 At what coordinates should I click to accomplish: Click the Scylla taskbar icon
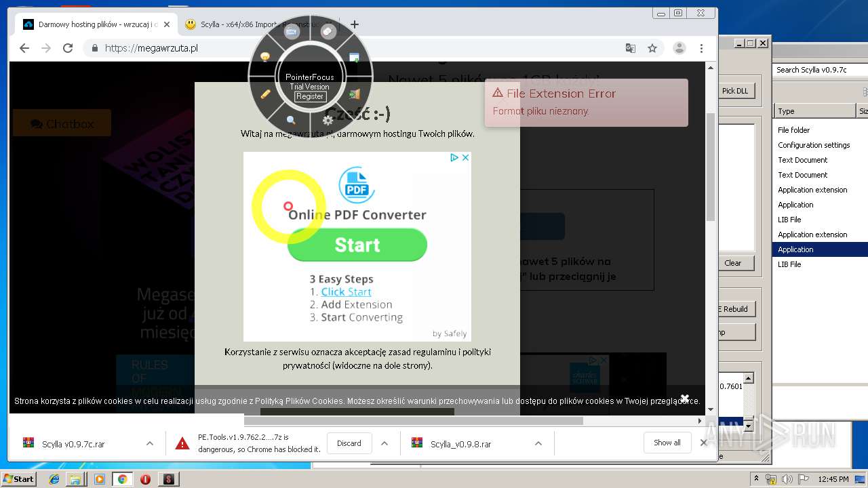point(168,479)
